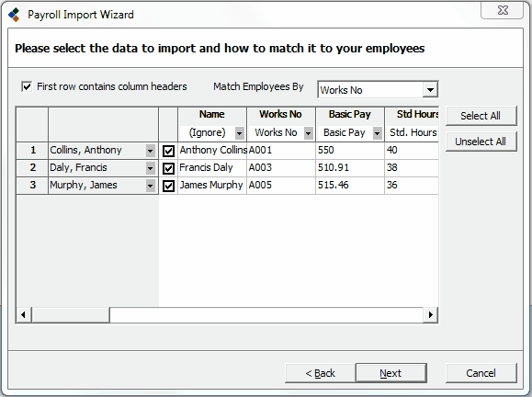Open the Match Employees By dropdown
The width and height of the screenshot is (532, 397).
(x=430, y=90)
